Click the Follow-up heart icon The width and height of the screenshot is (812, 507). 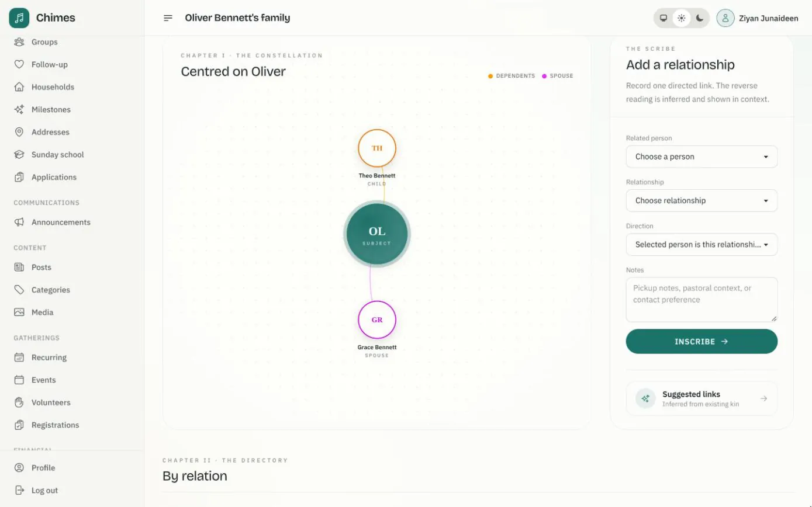[x=19, y=64]
